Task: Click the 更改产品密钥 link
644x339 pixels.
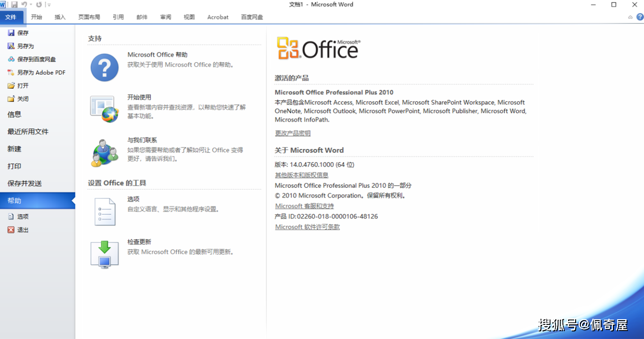Action: pos(292,133)
